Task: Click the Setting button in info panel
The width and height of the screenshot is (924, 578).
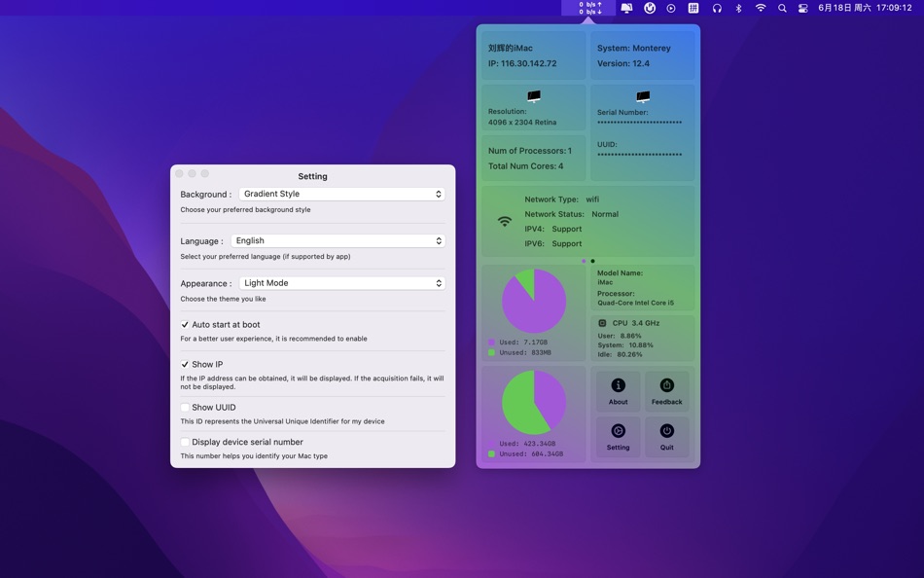Action: (618, 437)
